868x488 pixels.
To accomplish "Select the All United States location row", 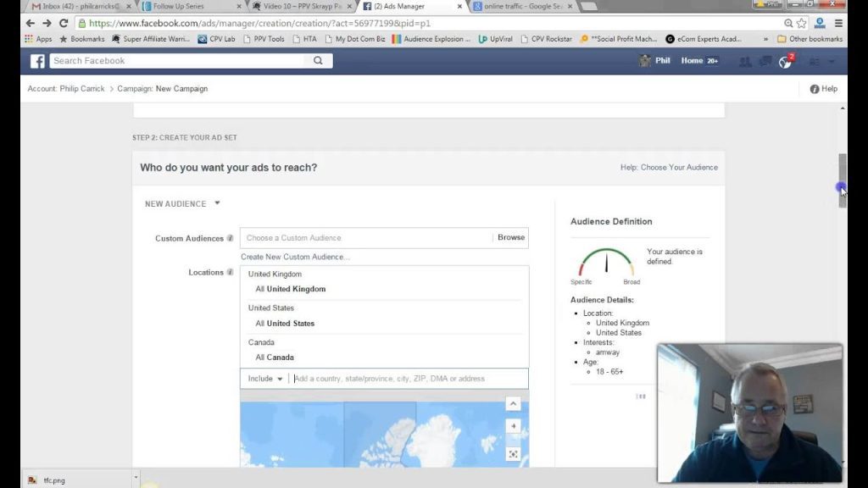I will tap(384, 323).
